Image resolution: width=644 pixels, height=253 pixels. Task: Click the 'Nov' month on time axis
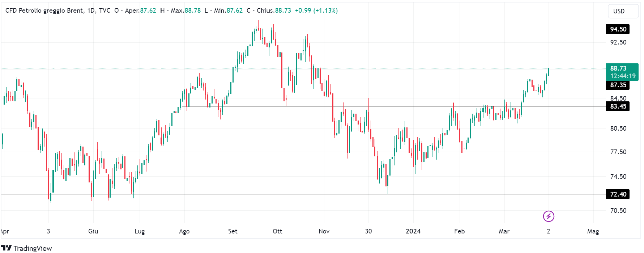click(324, 231)
